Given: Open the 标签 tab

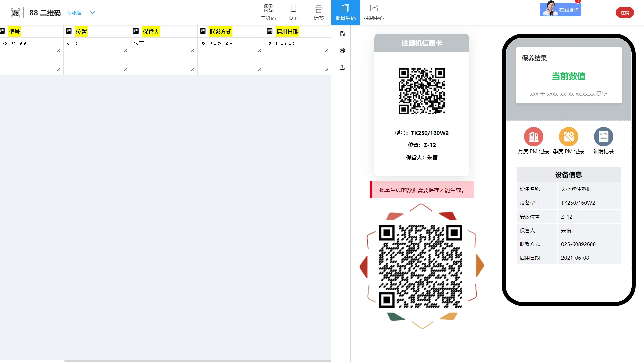Looking at the screenshot, I should pos(319,13).
